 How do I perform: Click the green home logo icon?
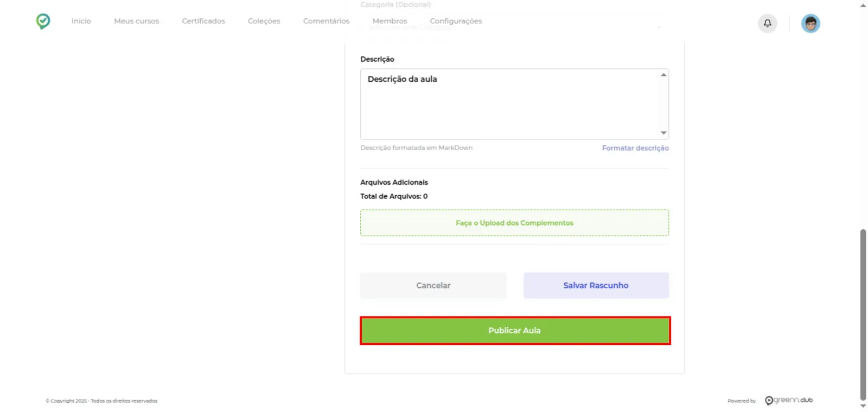tap(43, 21)
